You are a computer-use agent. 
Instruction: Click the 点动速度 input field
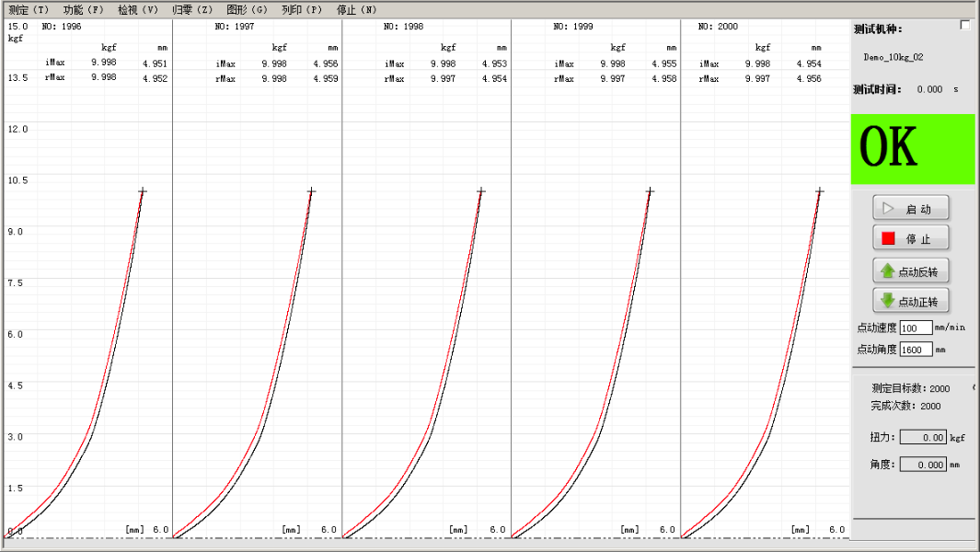[916, 328]
